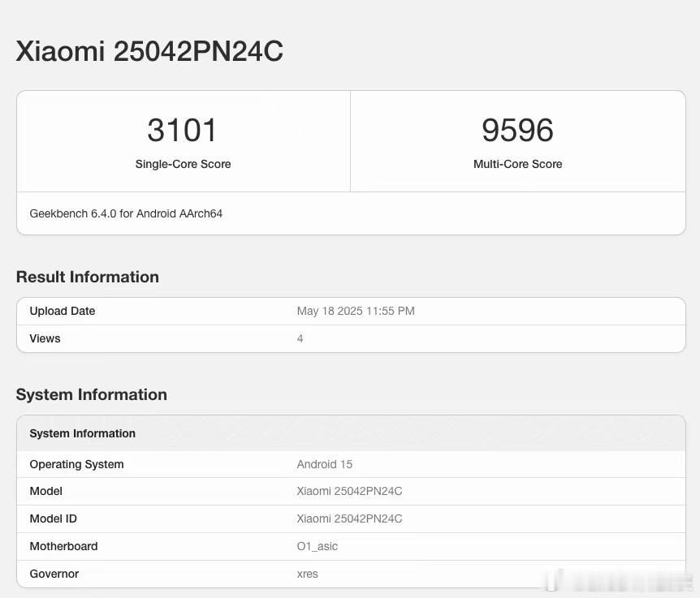
Task: Select the O1_asic motherboard value
Action: pyautogui.click(x=318, y=546)
